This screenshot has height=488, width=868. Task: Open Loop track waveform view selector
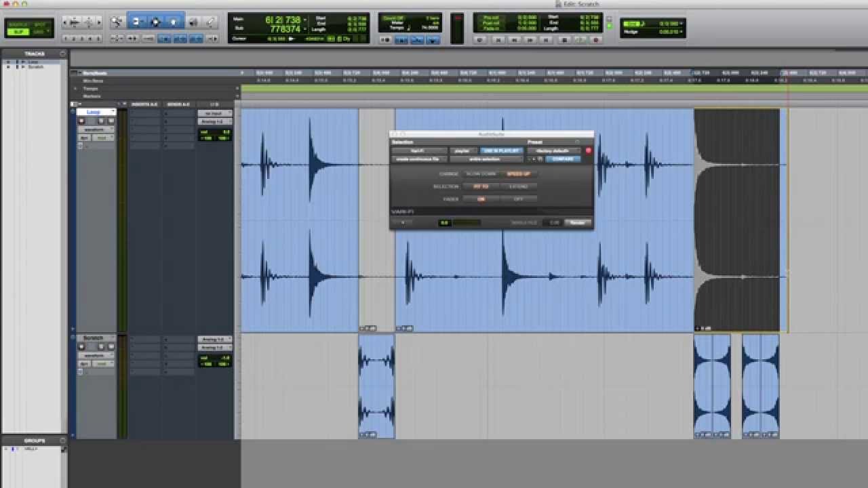coord(96,129)
